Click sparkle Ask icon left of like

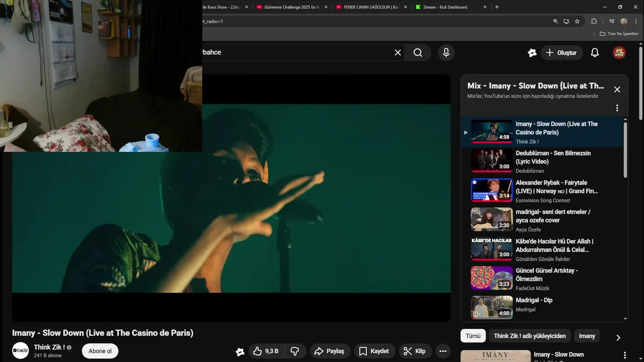click(x=240, y=351)
